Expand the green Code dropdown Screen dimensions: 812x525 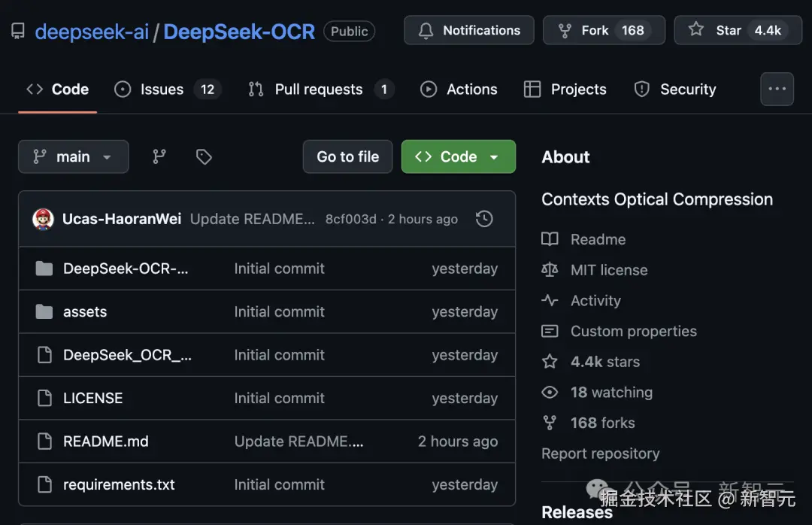[x=458, y=156]
